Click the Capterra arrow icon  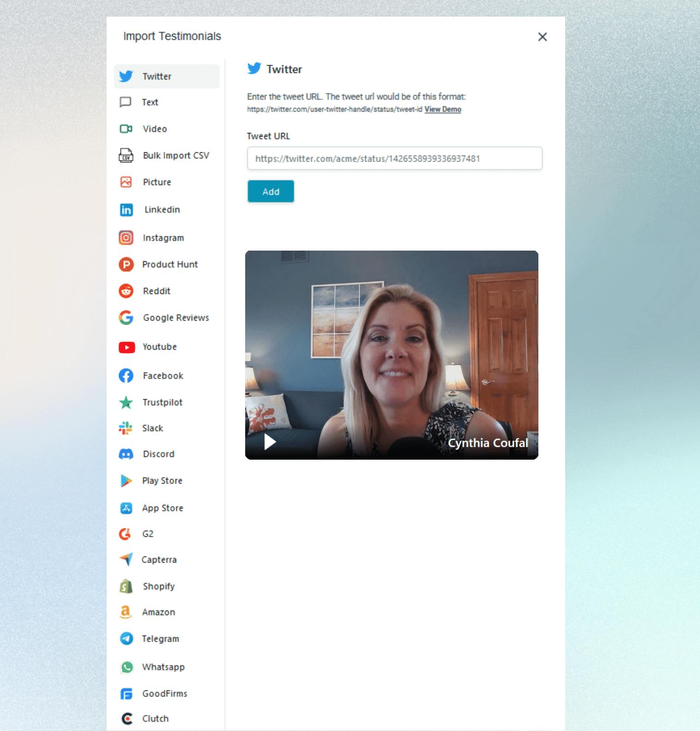point(126,559)
